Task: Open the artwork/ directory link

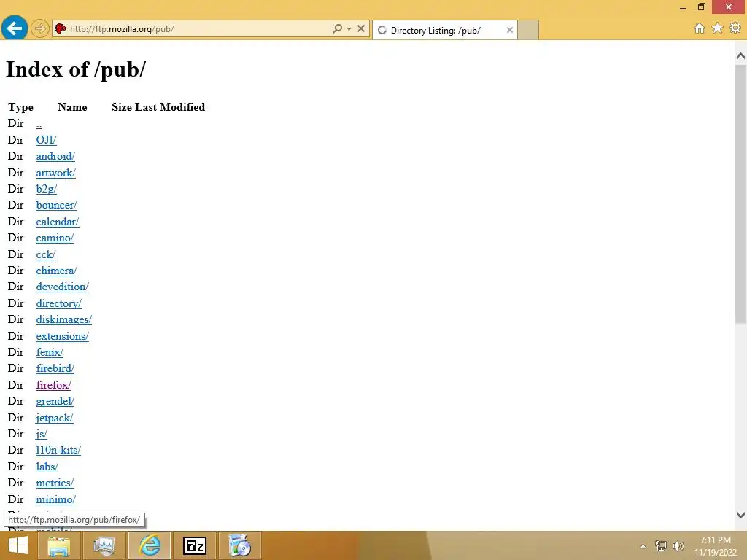Action: 55,173
